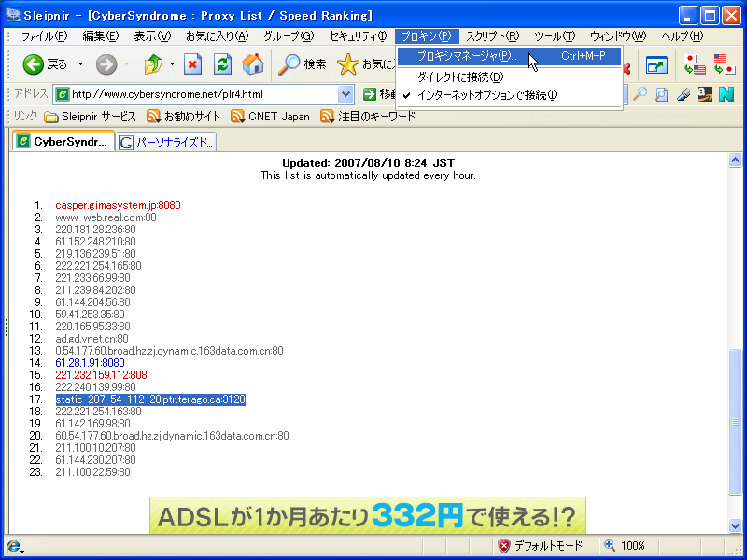
Task: Translate page English to Japanese flag icon
Action: pyautogui.click(x=725, y=64)
